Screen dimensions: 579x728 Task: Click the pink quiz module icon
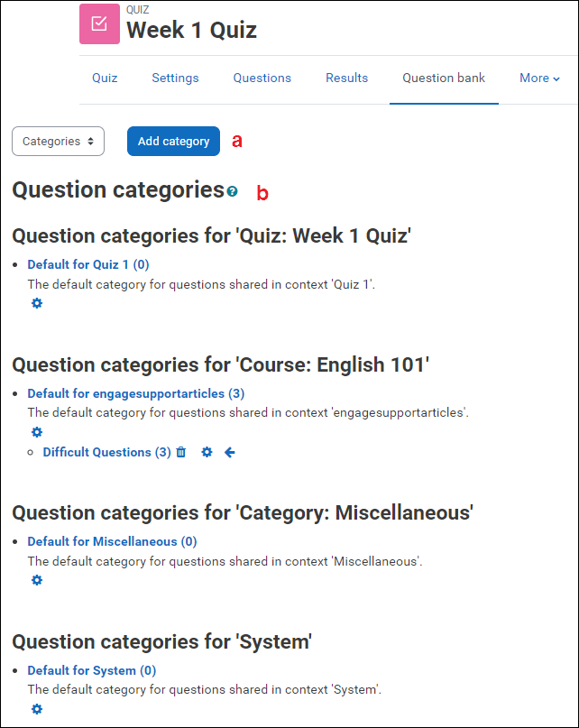99,24
